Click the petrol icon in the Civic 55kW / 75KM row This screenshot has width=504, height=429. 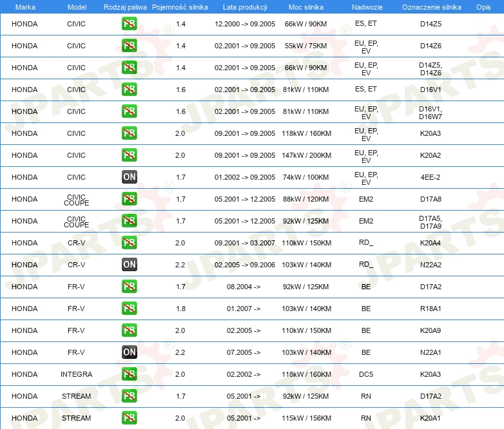click(129, 46)
